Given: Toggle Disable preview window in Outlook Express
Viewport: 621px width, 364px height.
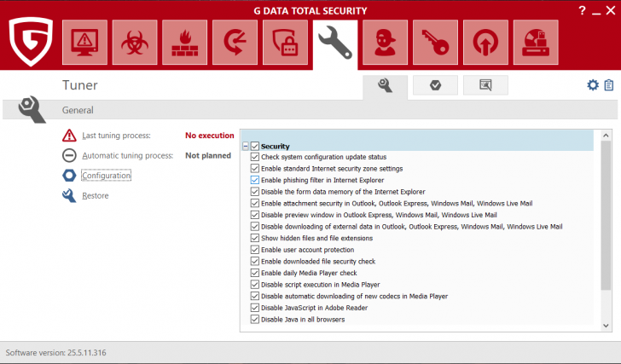Looking at the screenshot, I should point(255,215).
